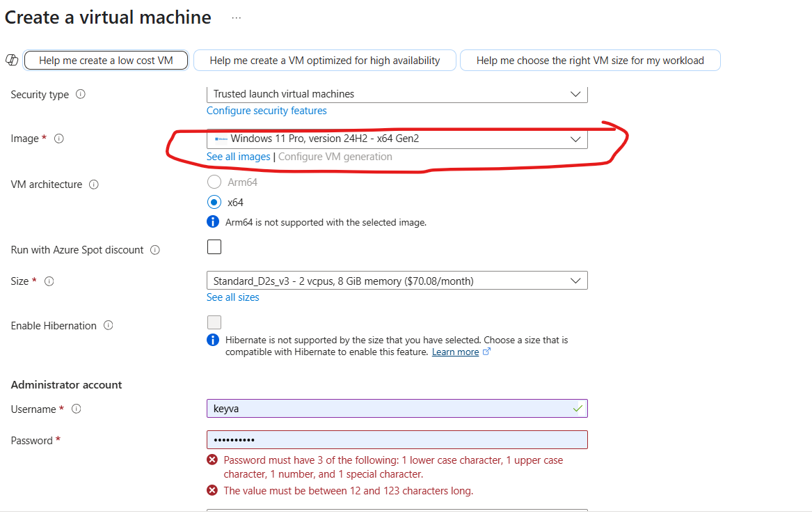Open See all sizes link

233,297
